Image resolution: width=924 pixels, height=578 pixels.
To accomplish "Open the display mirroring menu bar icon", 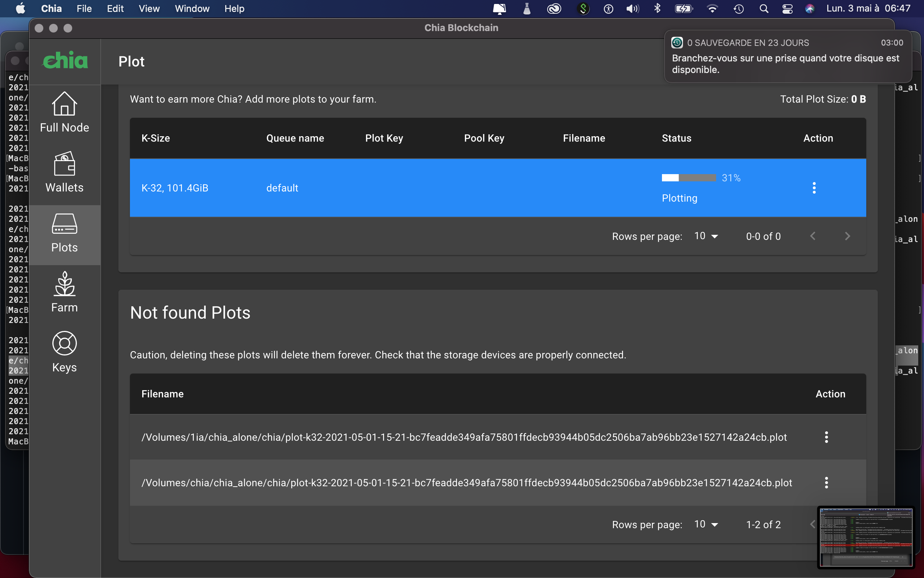I will [499, 8].
